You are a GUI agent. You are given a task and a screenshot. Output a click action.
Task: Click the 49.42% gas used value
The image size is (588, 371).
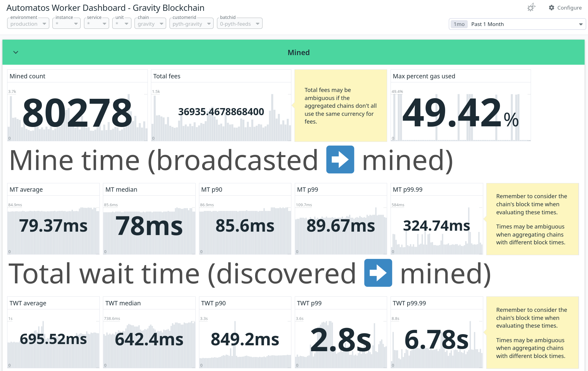[461, 113]
